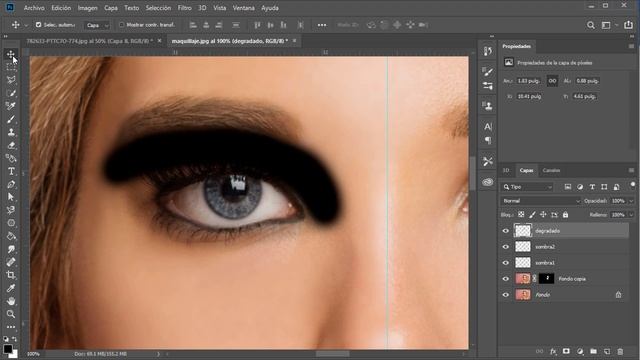Close the maquillaje.jpg document tab
The width and height of the screenshot is (640, 360).
click(x=294, y=41)
